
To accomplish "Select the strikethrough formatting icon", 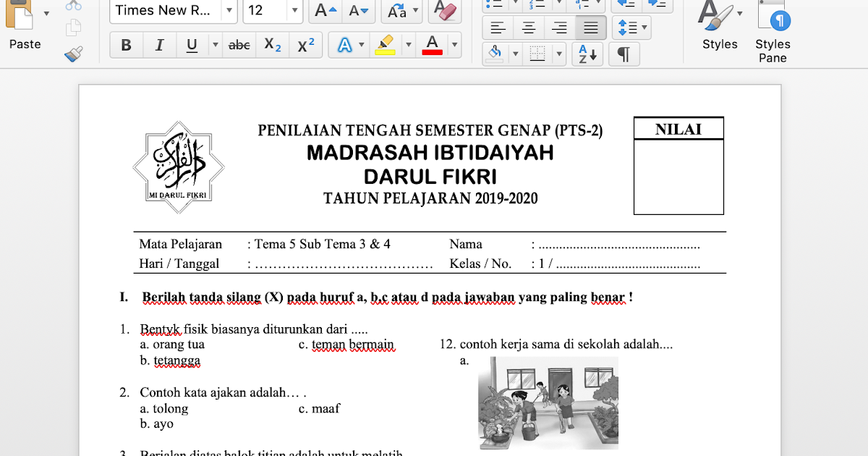I will pos(239,44).
